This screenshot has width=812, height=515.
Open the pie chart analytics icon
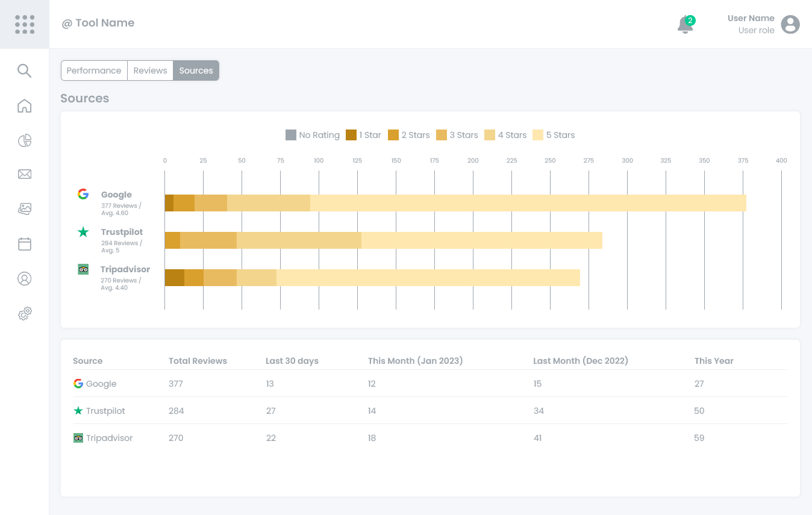point(24,141)
